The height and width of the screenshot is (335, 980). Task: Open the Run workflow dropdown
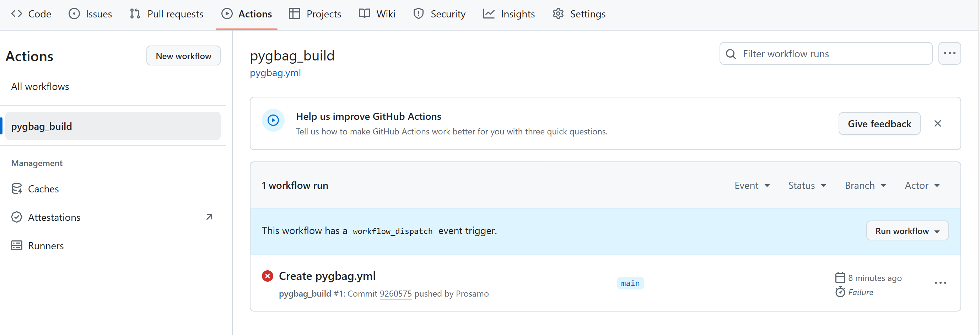(907, 231)
